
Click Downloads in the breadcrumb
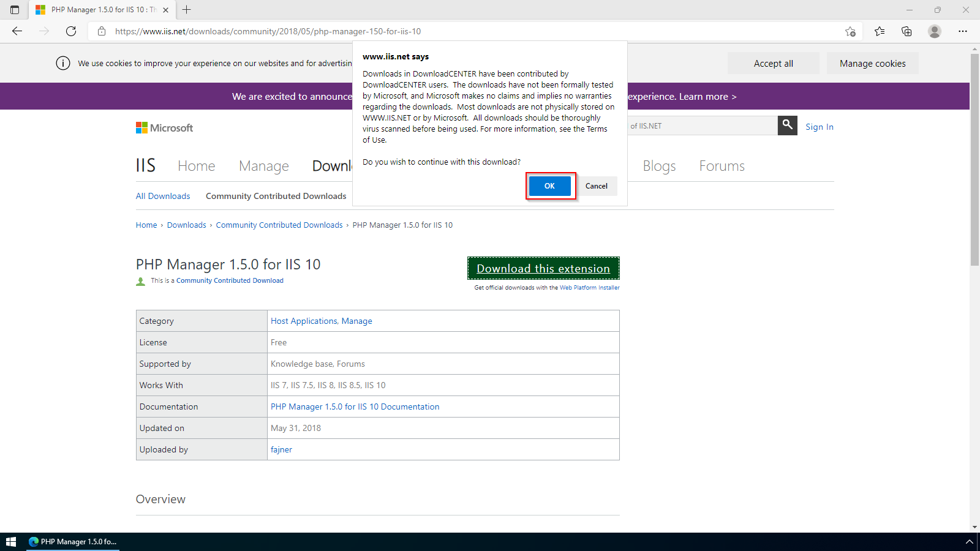tap(186, 225)
